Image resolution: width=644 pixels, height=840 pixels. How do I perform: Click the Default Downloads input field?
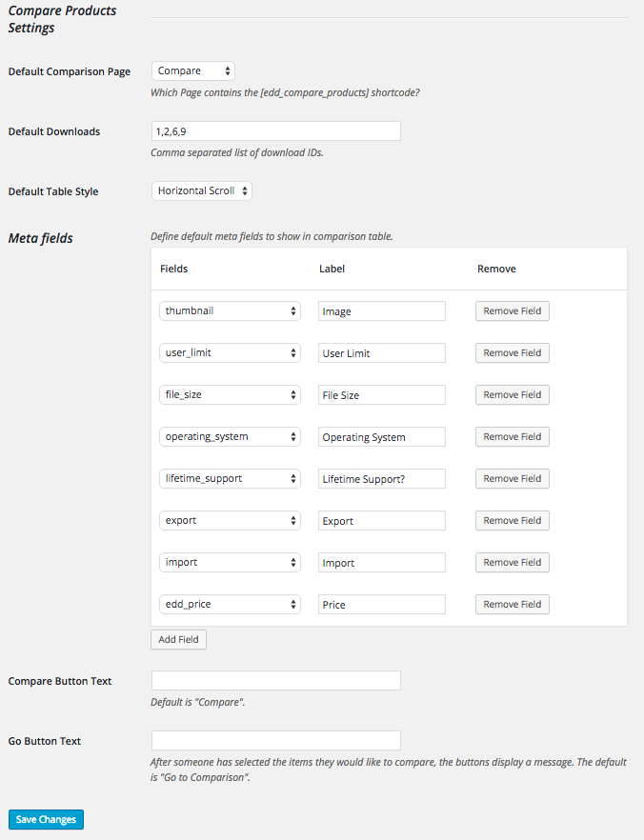pos(275,131)
